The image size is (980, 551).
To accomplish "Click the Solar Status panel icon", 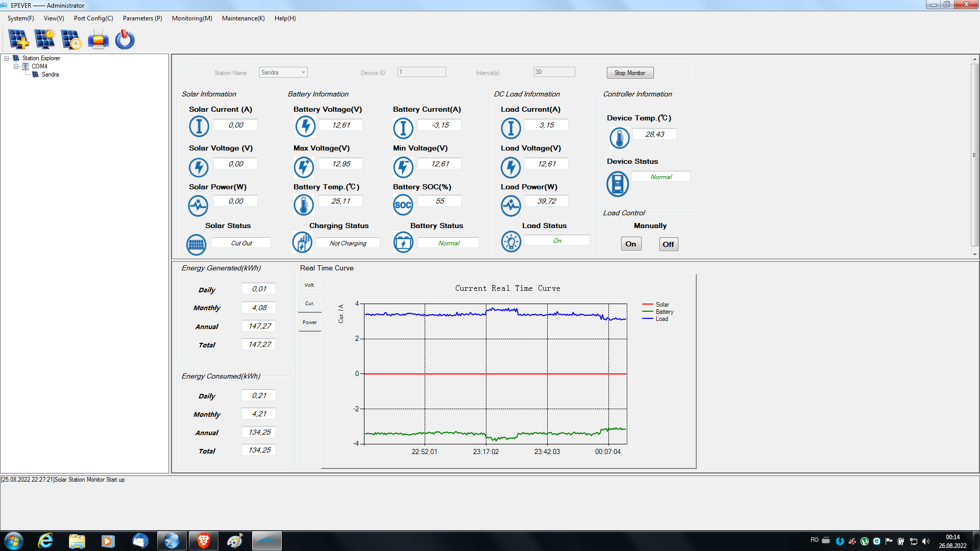I will click(x=196, y=245).
